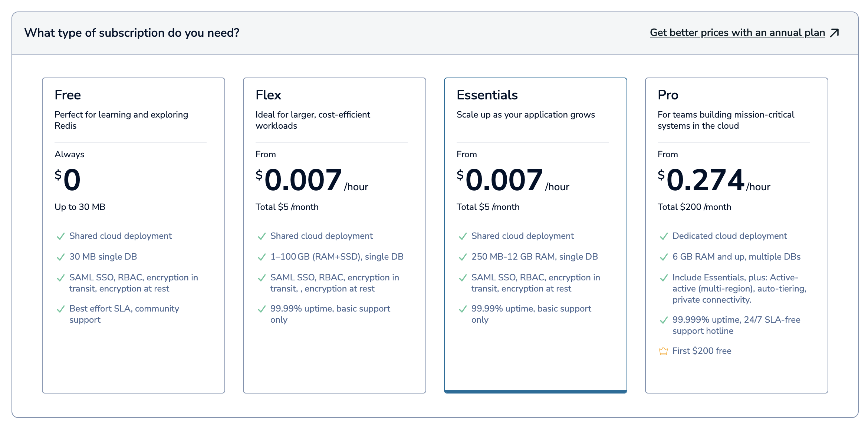Click the Free plan '$0' price

click(x=68, y=180)
